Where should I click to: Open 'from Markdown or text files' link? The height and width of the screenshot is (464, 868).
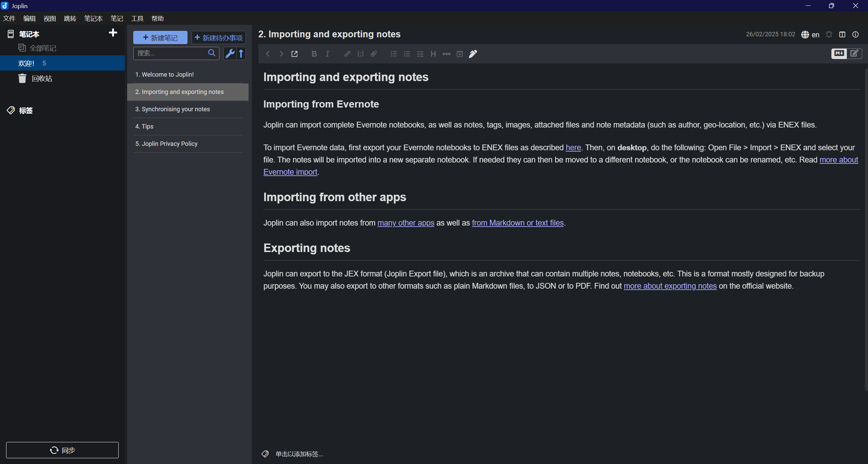click(x=518, y=223)
